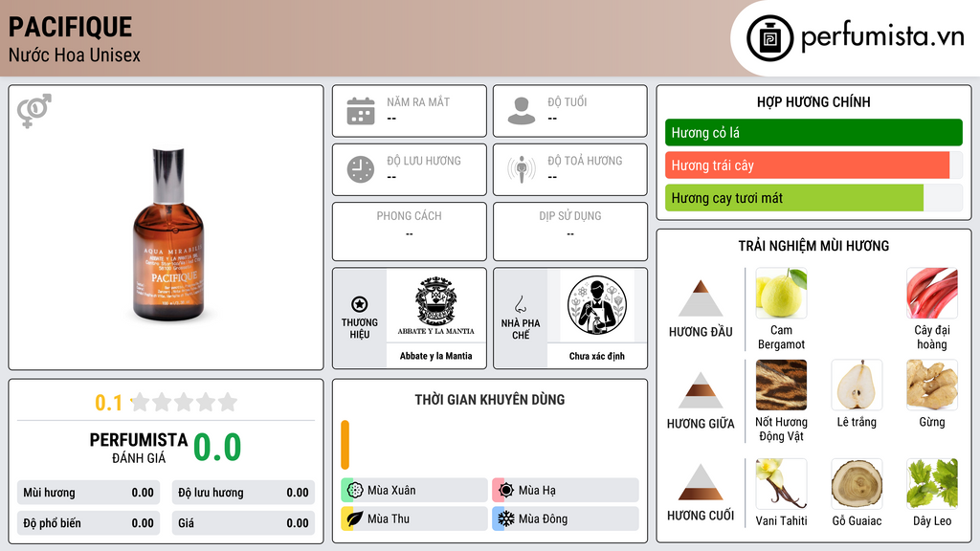980x551 pixels.
Task: Click the Trải nghiệm mùi hương heading
Action: coord(813,246)
